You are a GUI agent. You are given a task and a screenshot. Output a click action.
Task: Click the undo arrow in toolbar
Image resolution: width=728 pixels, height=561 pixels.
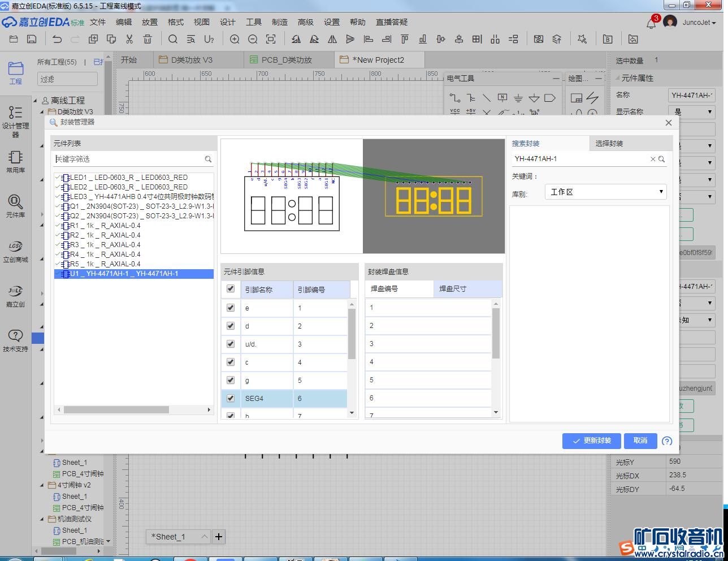(57, 39)
